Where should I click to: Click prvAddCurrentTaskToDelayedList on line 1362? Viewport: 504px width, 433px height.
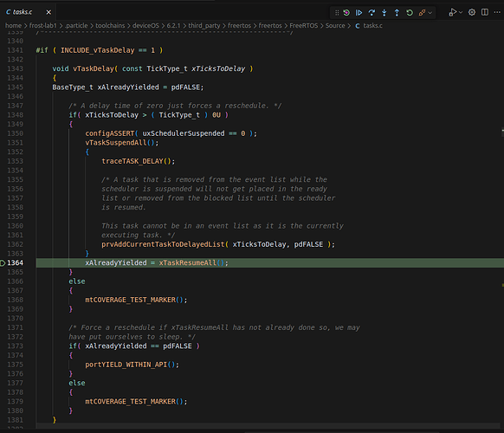pyautogui.click(x=163, y=244)
